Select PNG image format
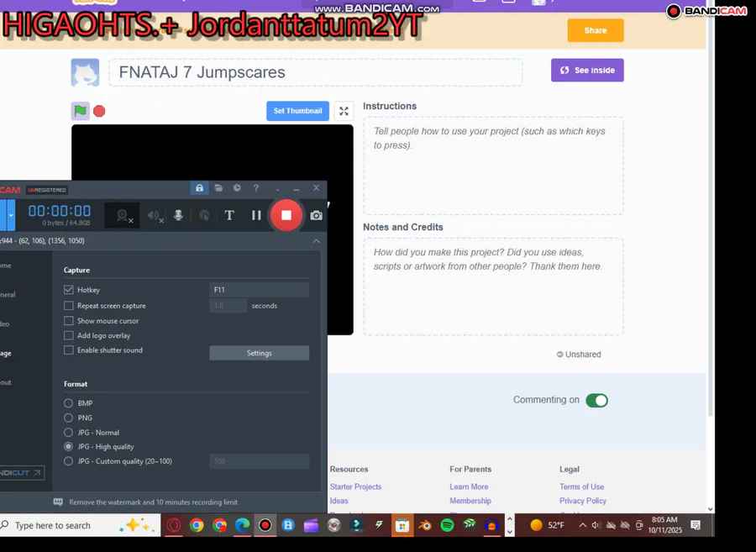The height and width of the screenshot is (552, 756). [69, 418]
